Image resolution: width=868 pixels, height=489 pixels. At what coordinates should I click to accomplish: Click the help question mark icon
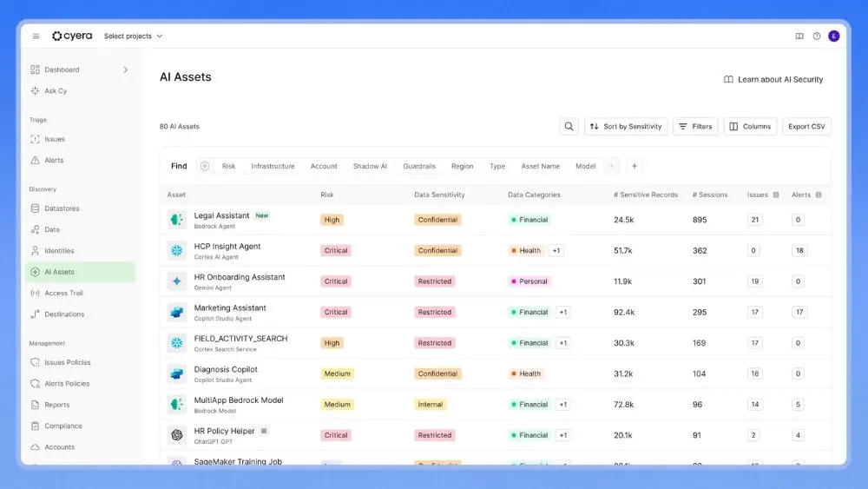point(817,36)
